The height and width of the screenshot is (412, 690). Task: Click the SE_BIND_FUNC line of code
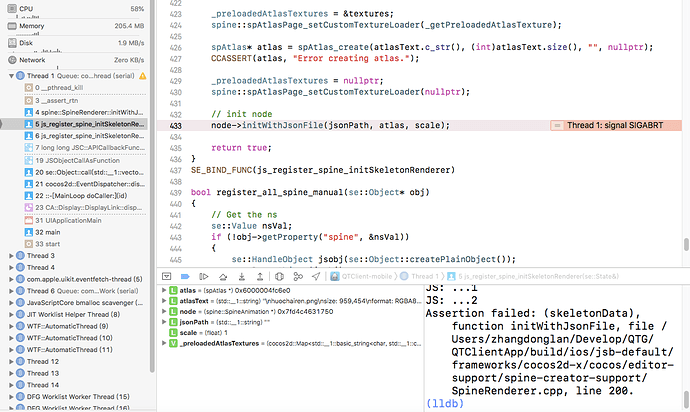pyautogui.click(x=323, y=170)
